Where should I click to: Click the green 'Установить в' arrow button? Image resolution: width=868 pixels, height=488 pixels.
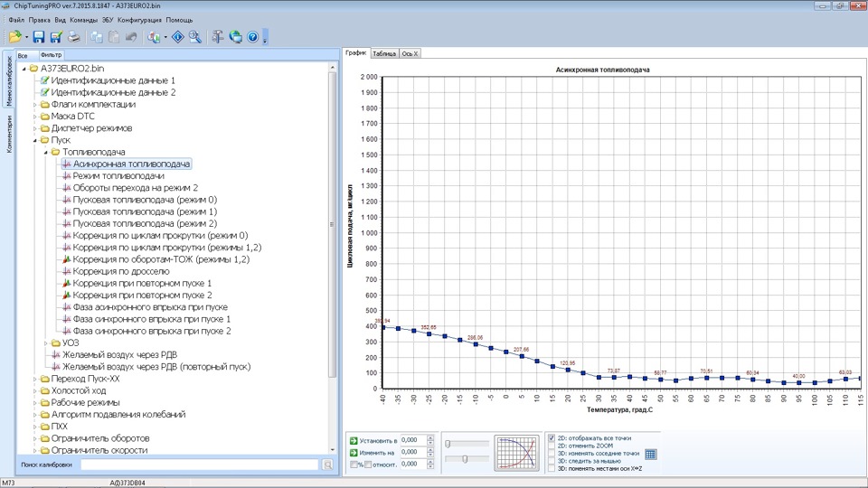click(354, 439)
